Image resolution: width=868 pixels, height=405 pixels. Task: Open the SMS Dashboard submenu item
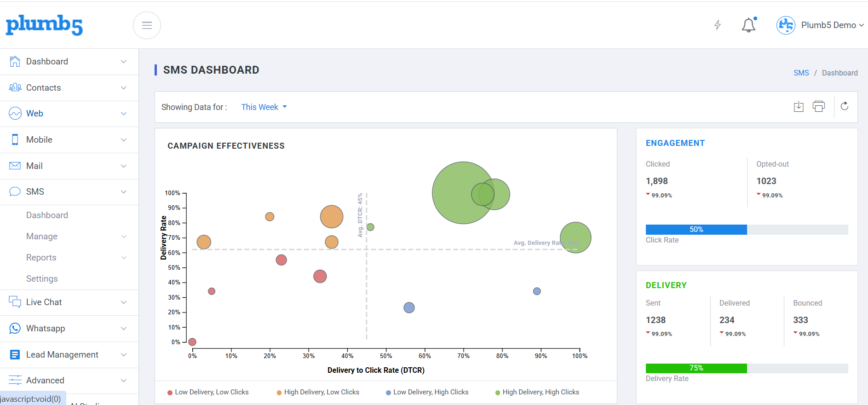click(x=47, y=215)
